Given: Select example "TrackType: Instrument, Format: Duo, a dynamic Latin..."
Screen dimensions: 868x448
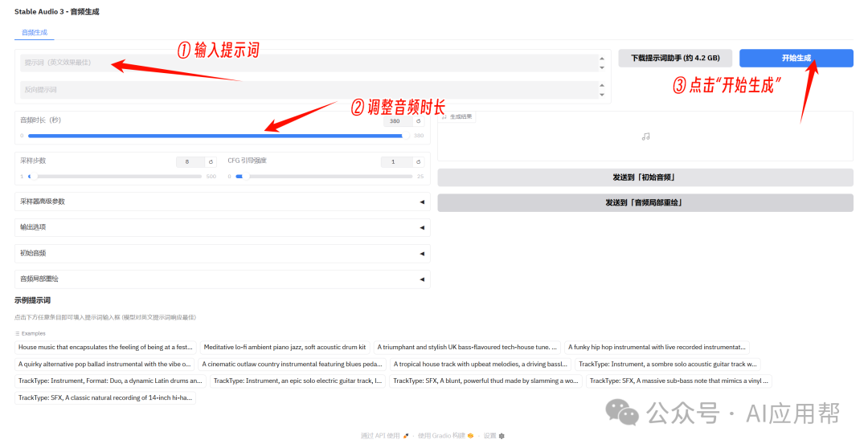Looking at the screenshot, I should coord(110,381).
